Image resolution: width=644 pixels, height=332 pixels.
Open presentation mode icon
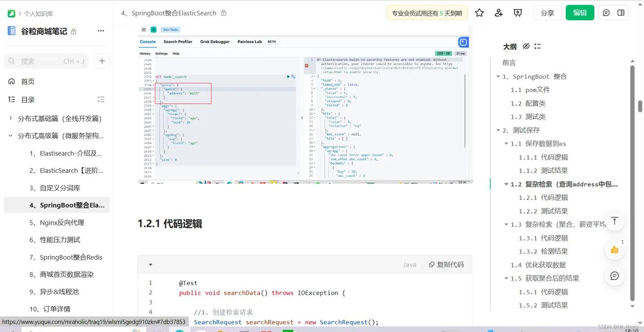click(518, 13)
